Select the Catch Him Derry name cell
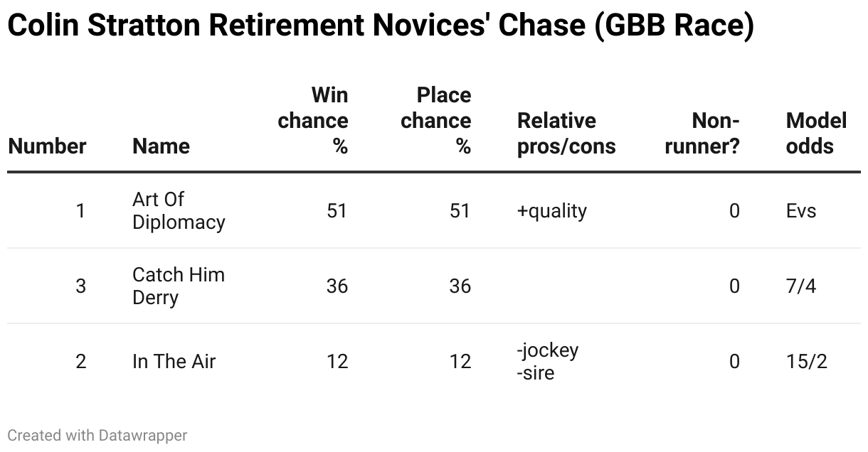This screenshot has height=452, width=868. [x=179, y=286]
